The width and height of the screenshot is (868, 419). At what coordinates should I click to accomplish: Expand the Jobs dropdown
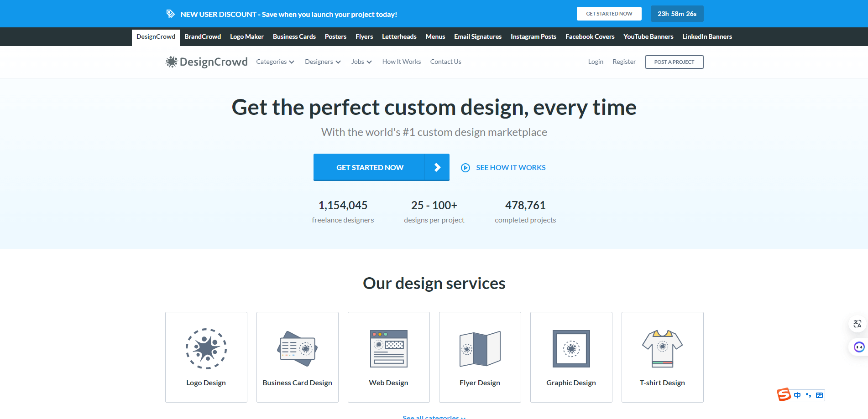click(x=361, y=62)
